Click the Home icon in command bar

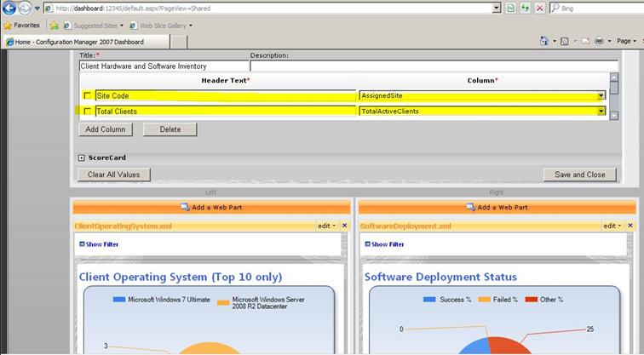tap(544, 41)
